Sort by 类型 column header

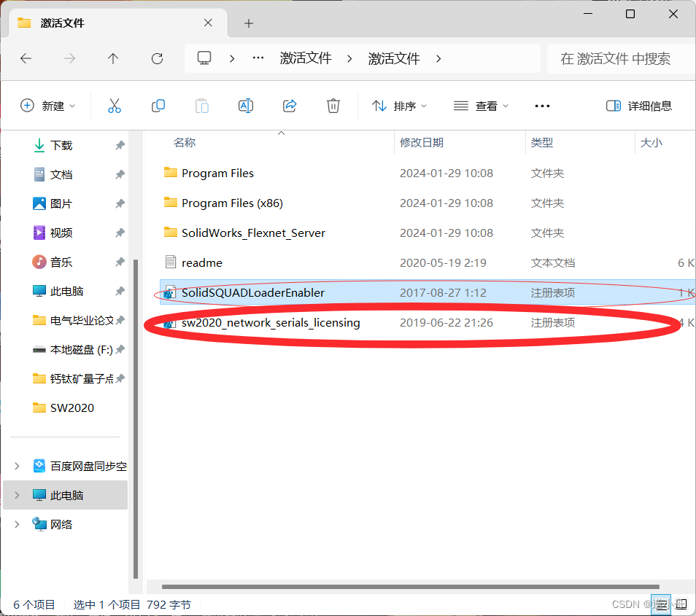(542, 143)
